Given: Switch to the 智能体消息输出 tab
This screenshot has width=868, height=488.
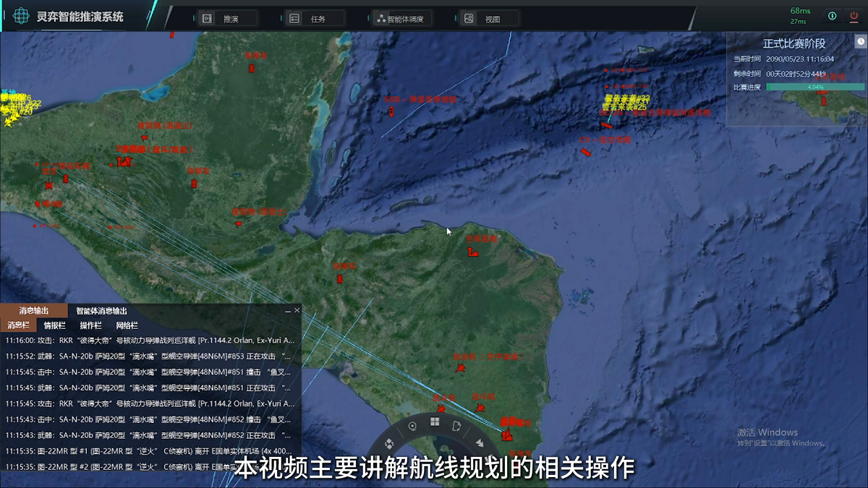Looking at the screenshot, I should tap(106, 311).
